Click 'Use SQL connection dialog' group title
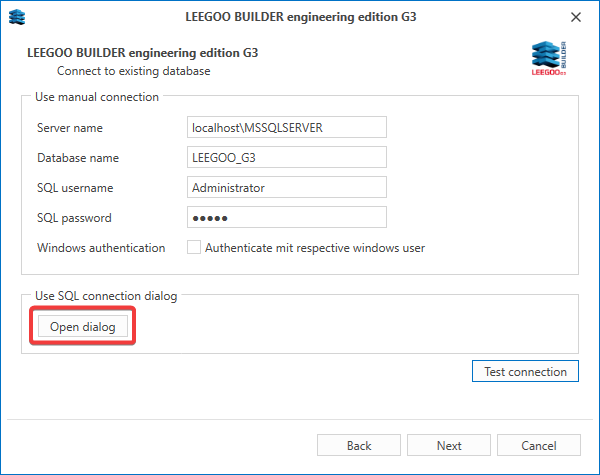 [x=106, y=296]
